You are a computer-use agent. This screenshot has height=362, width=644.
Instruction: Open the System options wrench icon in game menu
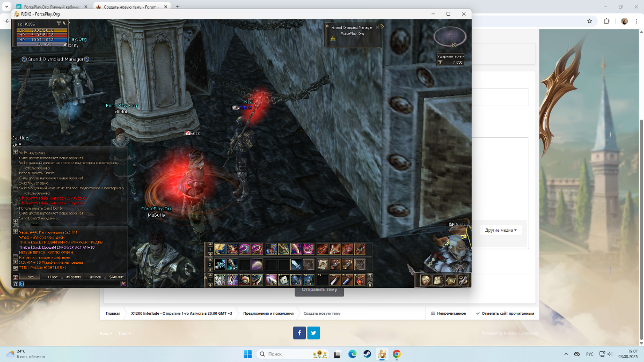pyautogui.click(x=463, y=280)
